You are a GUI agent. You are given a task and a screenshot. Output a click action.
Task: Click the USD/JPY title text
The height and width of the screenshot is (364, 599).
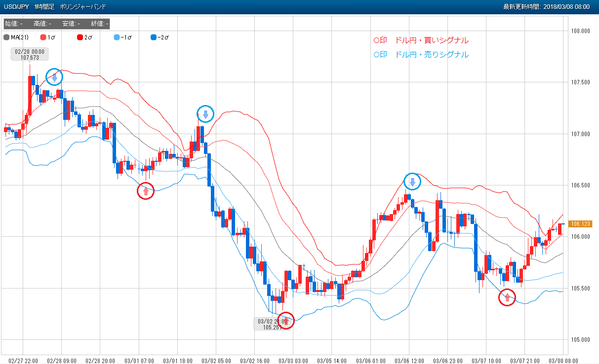pyautogui.click(x=16, y=6)
